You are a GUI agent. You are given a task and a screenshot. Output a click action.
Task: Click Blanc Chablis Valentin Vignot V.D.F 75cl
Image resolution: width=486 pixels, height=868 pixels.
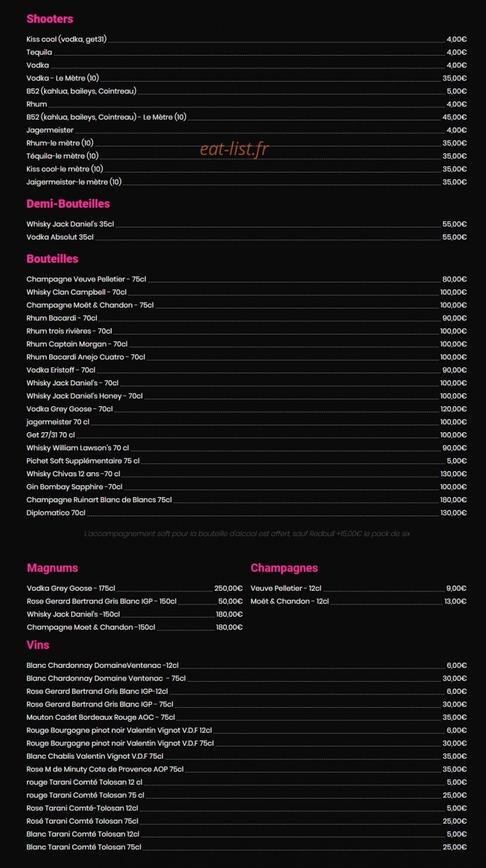[246, 756]
